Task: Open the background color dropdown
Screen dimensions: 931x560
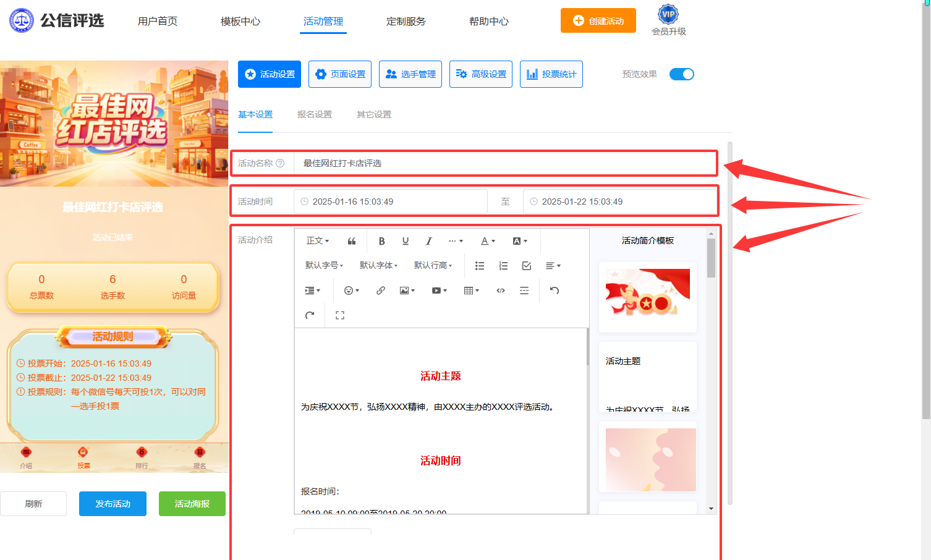Action: 520,241
